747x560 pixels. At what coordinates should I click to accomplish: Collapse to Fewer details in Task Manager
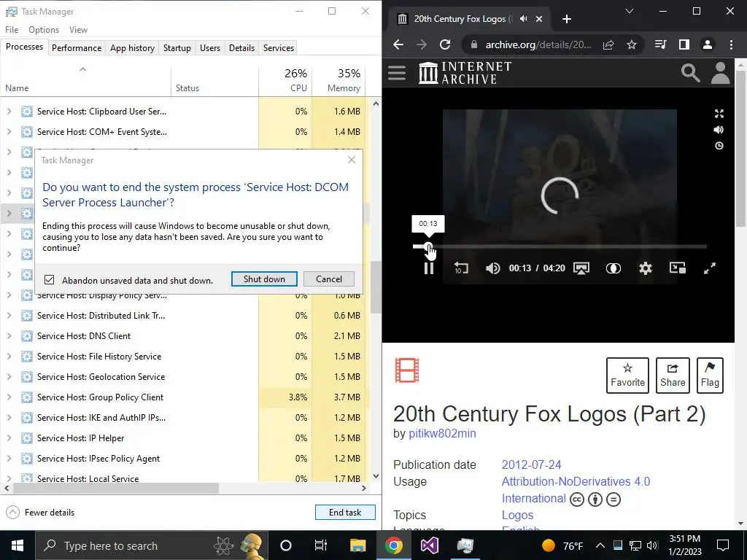(x=41, y=513)
